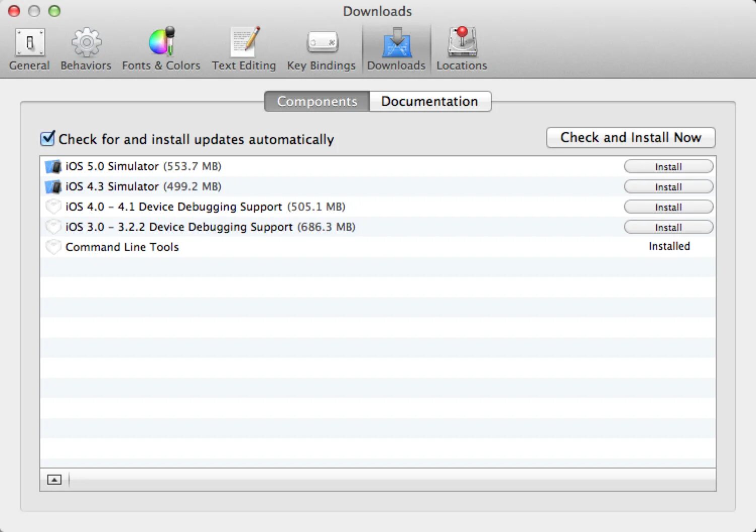Click the Installed status label
Viewport: 756px width, 532px height.
coord(669,246)
